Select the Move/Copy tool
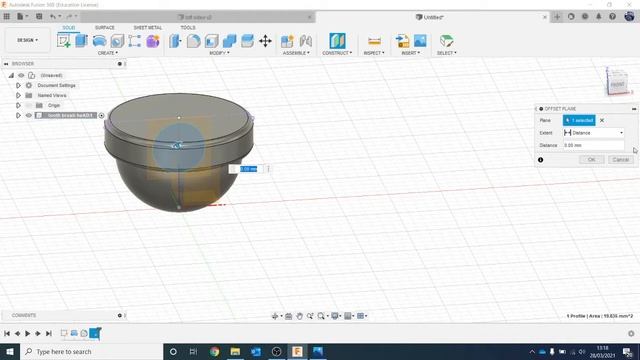 [265, 41]
